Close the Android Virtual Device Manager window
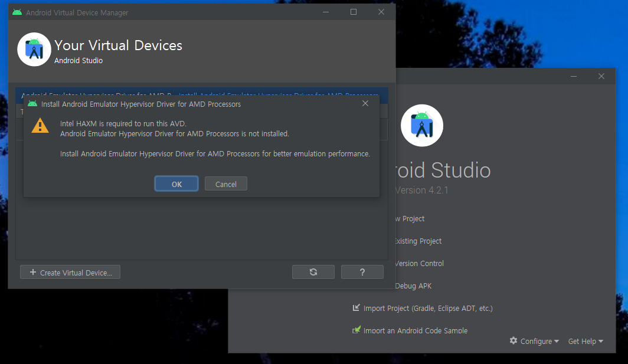 tap(381, 12)
